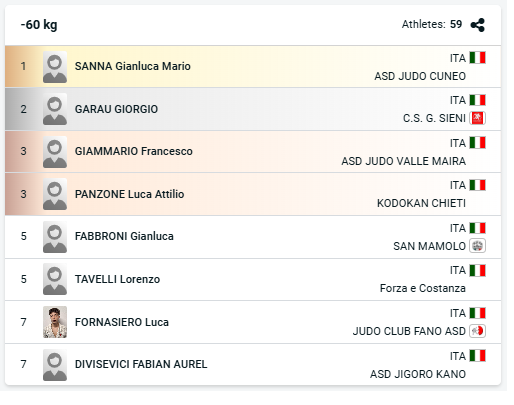
Task: Click the share icon next to Athletes count
Action: pos(477,25)
